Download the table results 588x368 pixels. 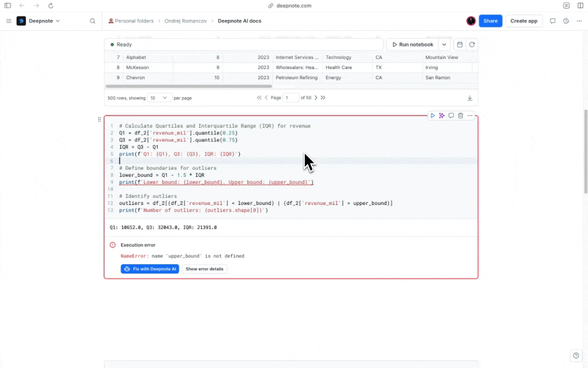pyautogui.click(x=470, y=98)
